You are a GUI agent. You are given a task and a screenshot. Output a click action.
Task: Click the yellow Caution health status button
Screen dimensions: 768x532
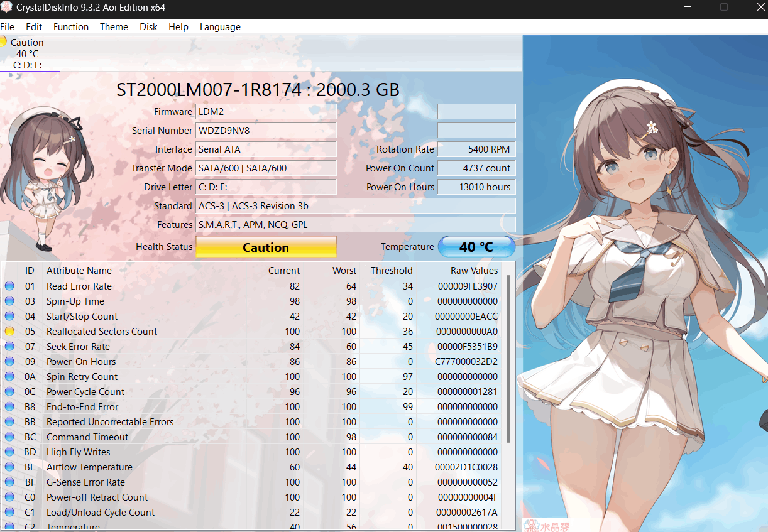click(266, 247)
